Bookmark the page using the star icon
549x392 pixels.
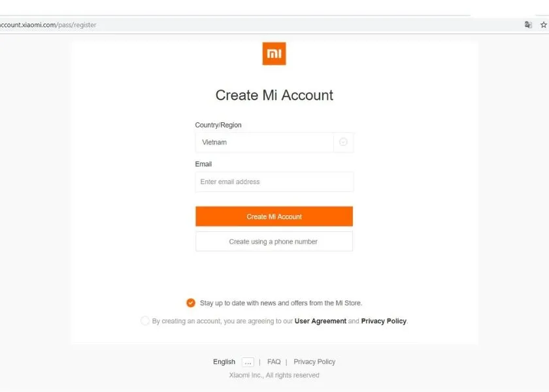point(544,24)
